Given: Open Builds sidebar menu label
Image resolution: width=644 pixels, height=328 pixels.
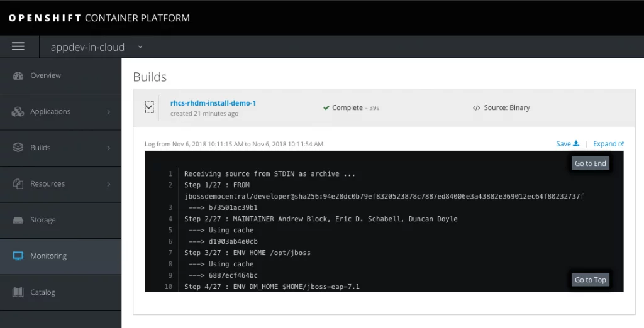Looking at the screenshot, I should (40, 148).
